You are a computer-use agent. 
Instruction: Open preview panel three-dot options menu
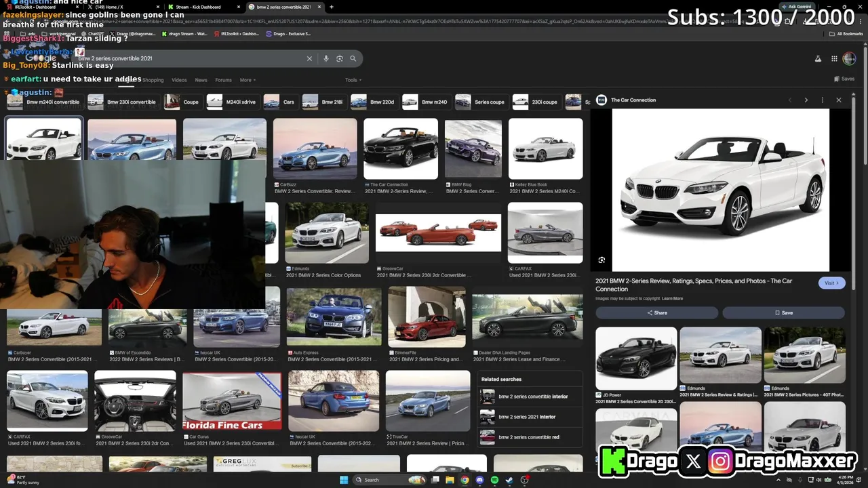[x=823, y=100]
